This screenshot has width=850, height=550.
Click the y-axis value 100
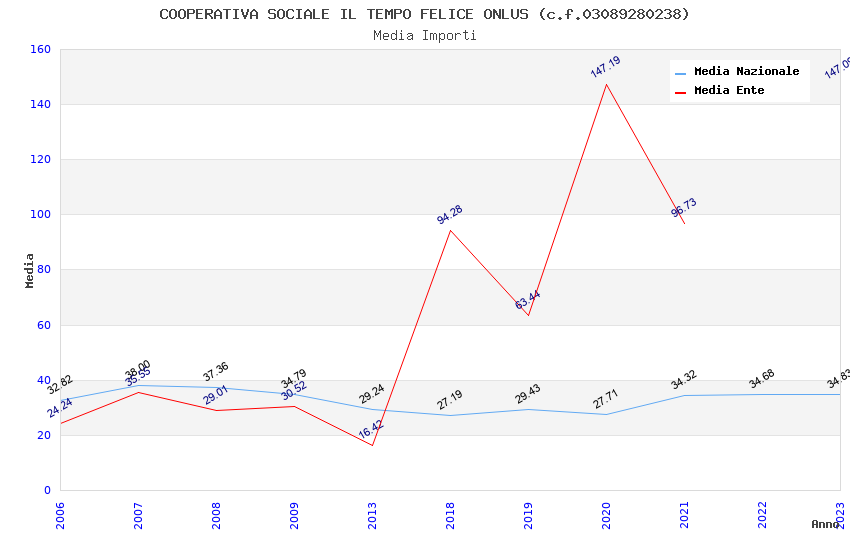point(40,215)
